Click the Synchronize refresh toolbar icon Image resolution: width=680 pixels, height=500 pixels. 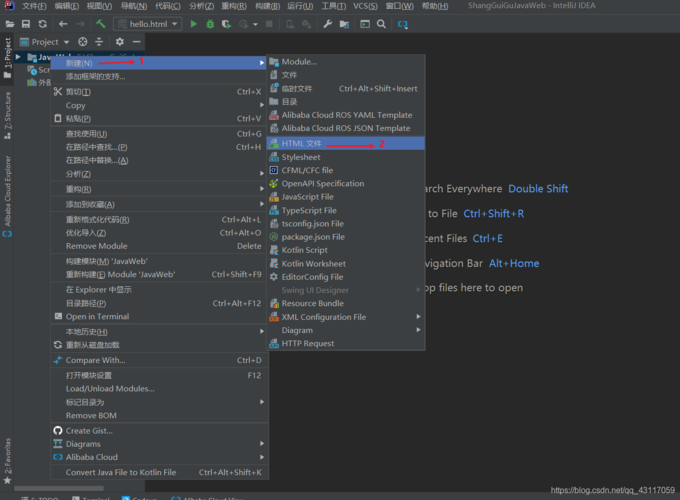[x=42, y=24]
